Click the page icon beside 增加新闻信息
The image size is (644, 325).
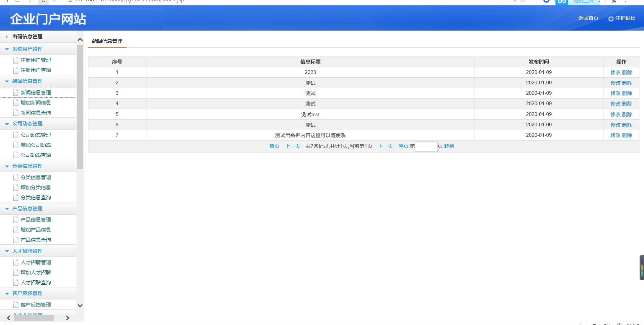pos(15,103)
